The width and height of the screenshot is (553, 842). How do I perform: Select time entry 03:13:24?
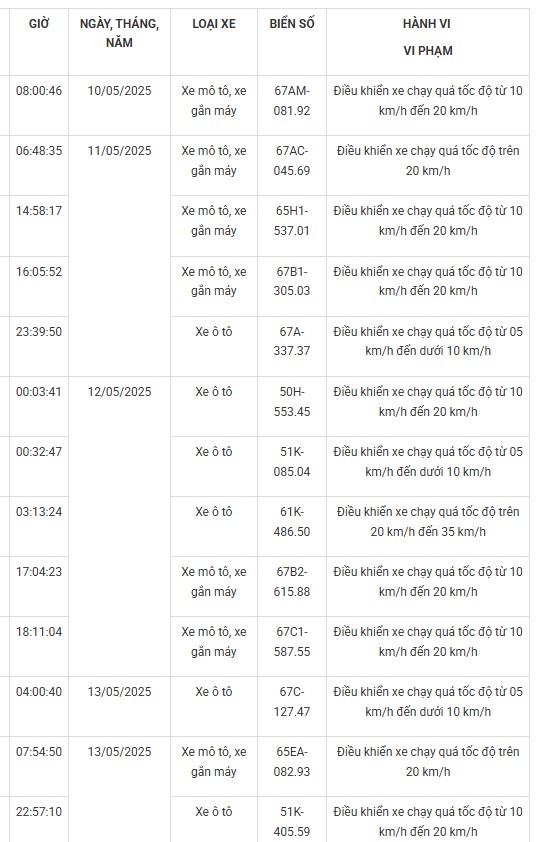click(39, 512)
